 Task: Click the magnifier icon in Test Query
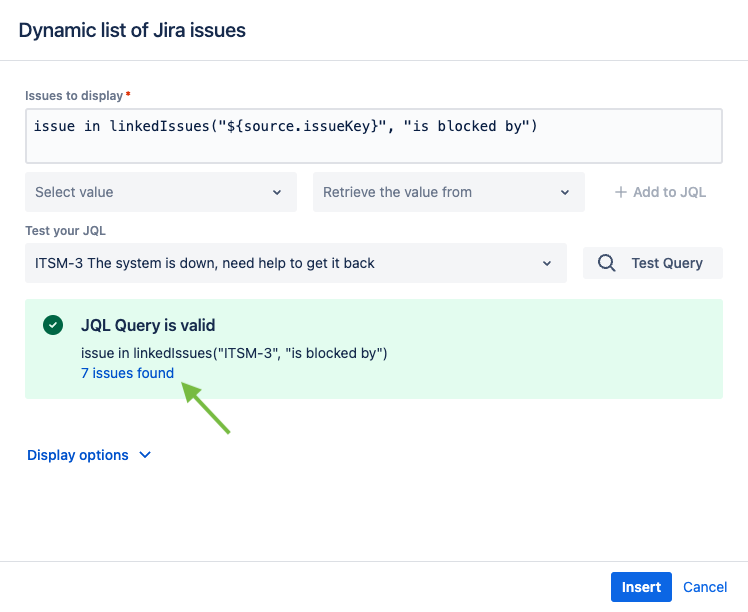click(607, 263)
